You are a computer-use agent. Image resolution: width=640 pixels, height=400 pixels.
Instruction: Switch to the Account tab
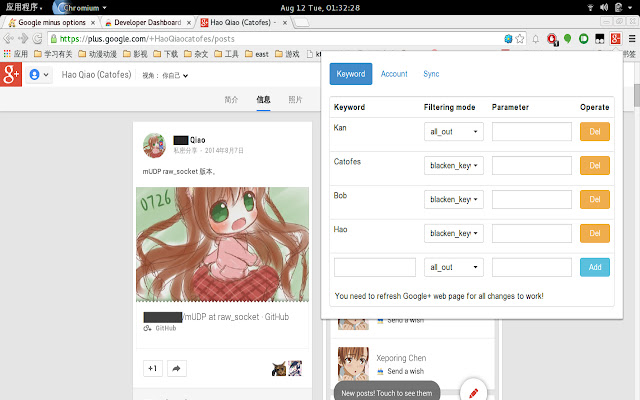tap(394, 74)
